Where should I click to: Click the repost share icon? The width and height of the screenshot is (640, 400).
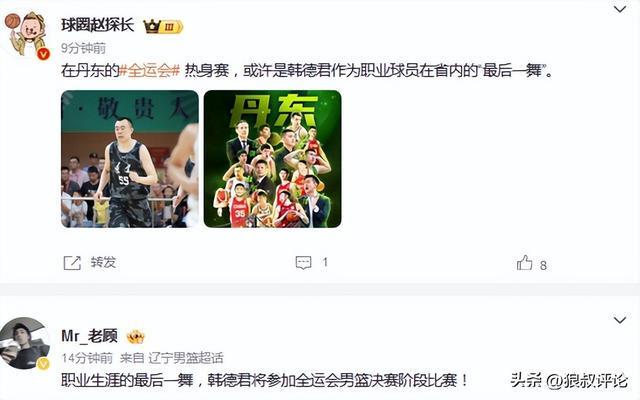(72, 263)
